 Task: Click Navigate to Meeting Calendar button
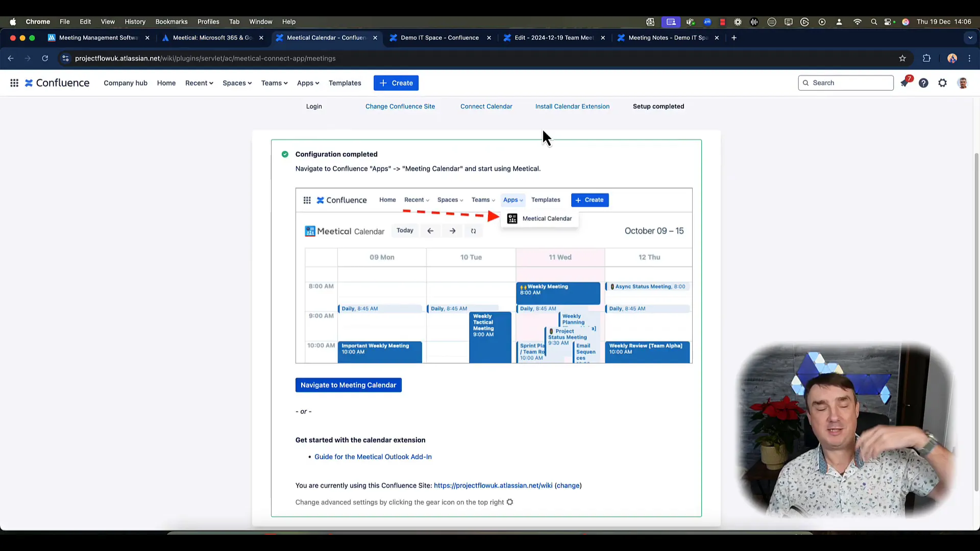pos(349,385)
